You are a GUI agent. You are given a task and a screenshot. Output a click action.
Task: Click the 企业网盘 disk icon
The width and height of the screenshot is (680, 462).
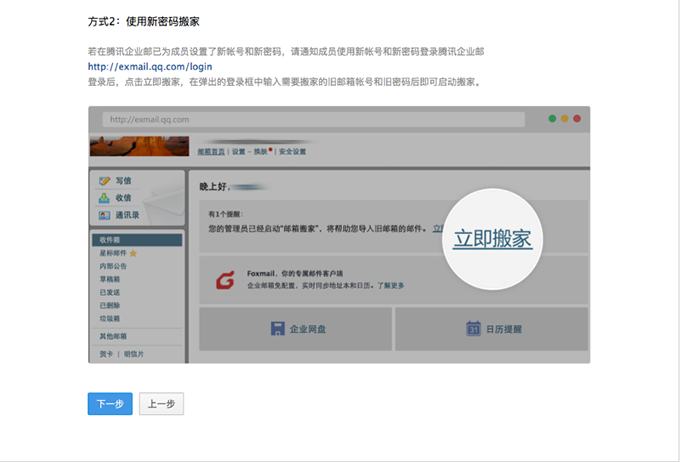pyautogui.click(x=278, y=328)
